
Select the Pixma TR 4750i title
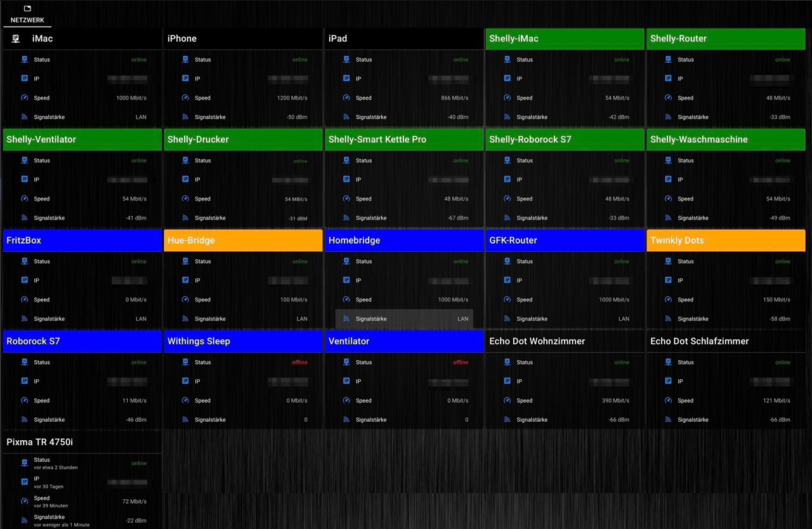[39, 442]
